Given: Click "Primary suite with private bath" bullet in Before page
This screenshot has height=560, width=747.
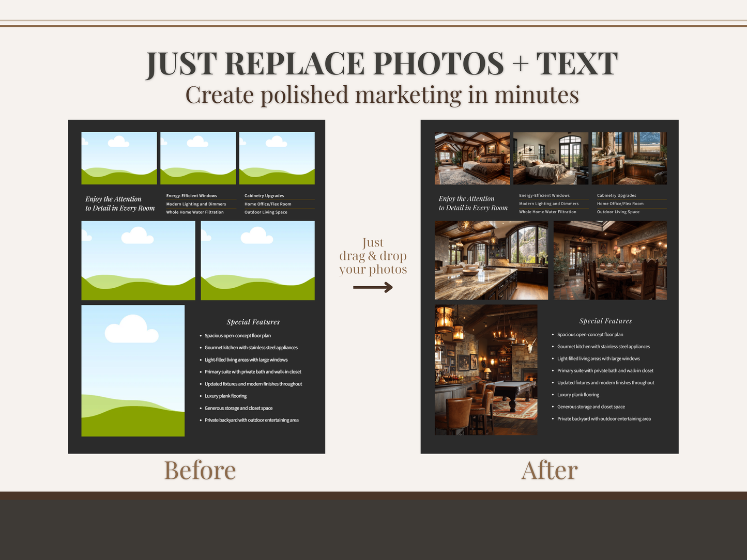Looking at the screenshot, I should pyautogui.click(x=253, y=372).
